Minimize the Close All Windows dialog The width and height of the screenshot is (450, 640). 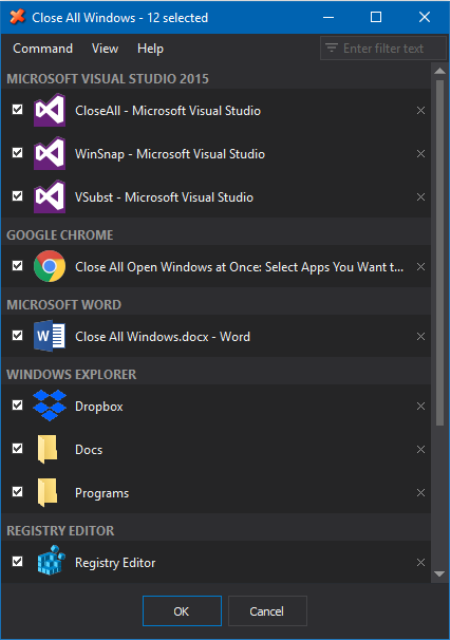(328, 17)
